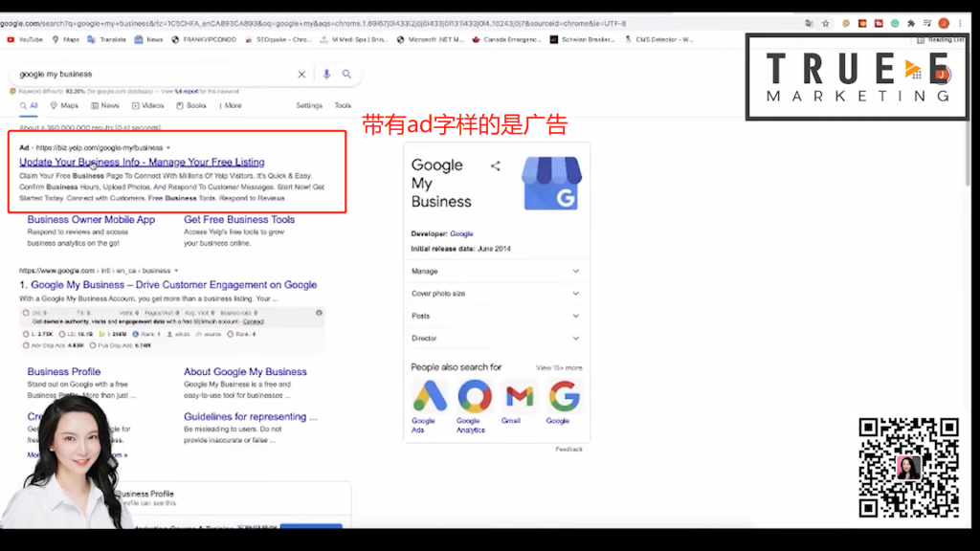980x551 pixels.
Task: Switch to the Videos results tab
Action: pos(147,105)
